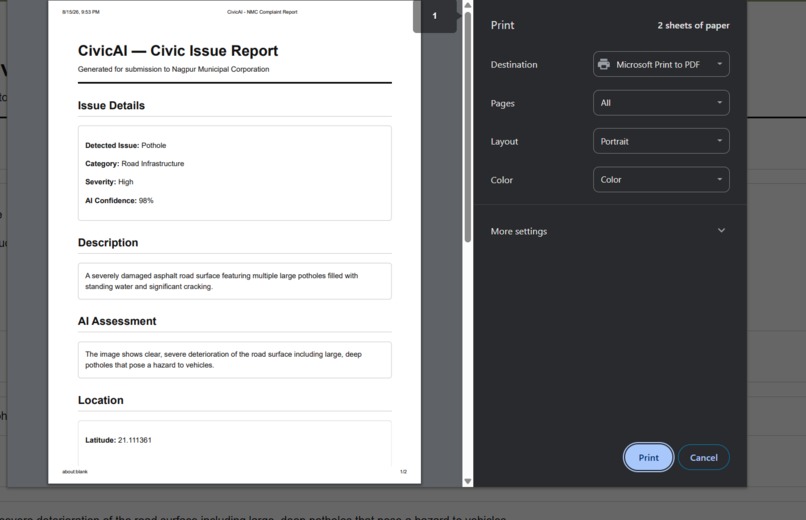Click the Description section heading
This screenshot has height=520, width=806.
(108, 243)
